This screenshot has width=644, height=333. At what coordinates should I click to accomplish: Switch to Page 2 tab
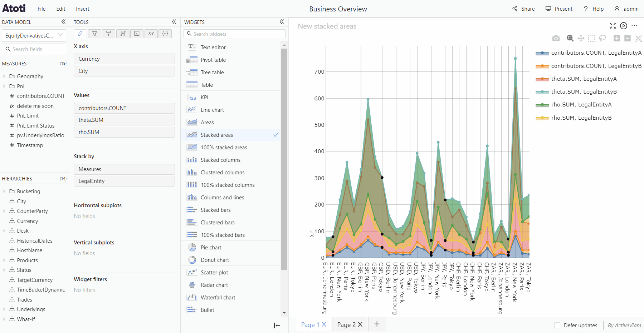point(346,324)
